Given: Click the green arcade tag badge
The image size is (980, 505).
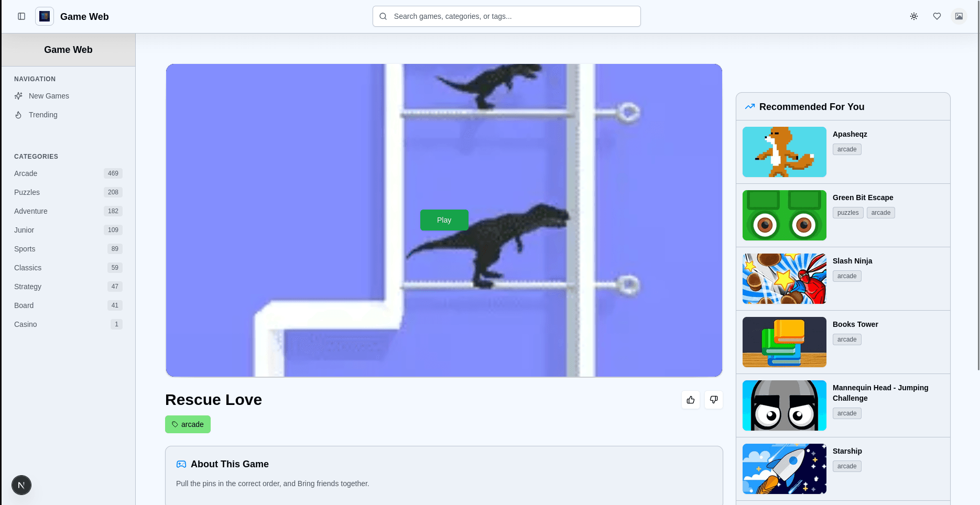Looking at the screenshot, I should [x=188, y=424].
